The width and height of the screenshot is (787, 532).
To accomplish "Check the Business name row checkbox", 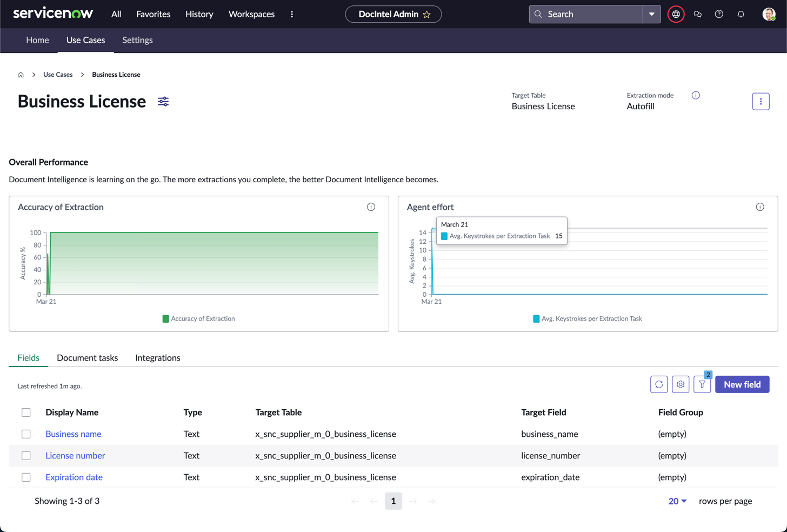I will 26,434.
